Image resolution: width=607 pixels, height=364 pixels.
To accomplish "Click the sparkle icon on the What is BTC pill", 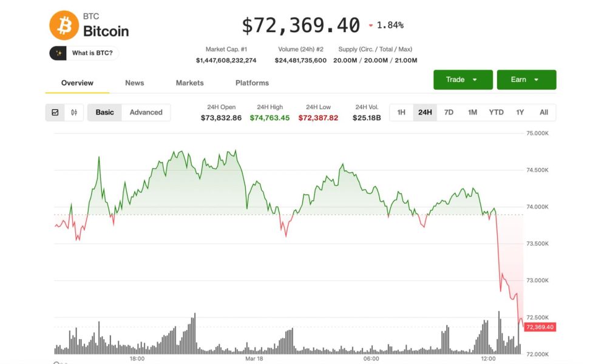I will pos(58,53).
